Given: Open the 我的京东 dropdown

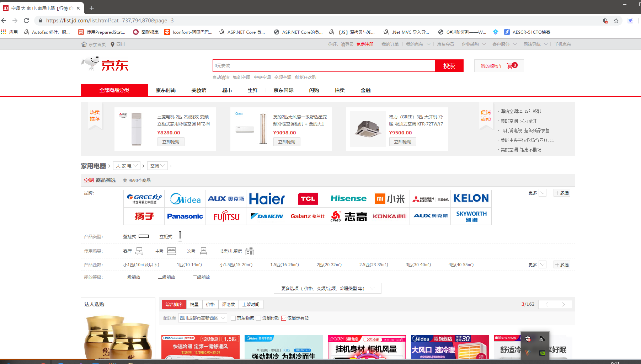Looking at the screenshot, I should point(418,44).
